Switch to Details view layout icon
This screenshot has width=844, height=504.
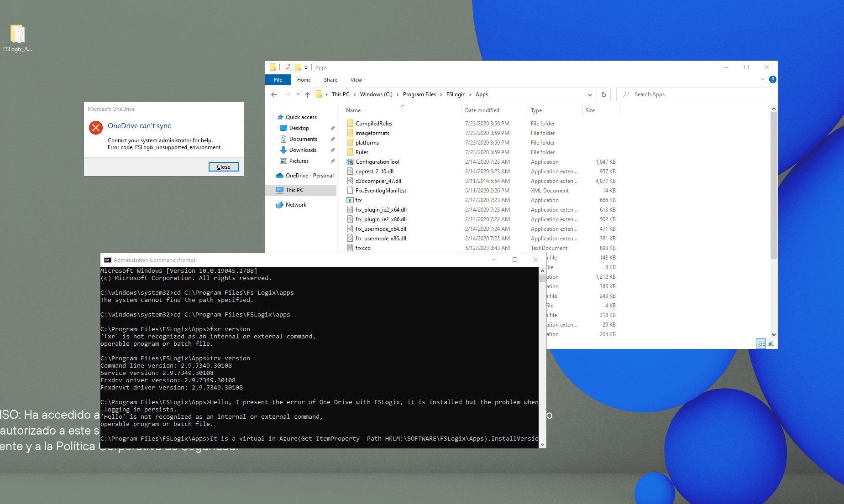tap(761, 343)
